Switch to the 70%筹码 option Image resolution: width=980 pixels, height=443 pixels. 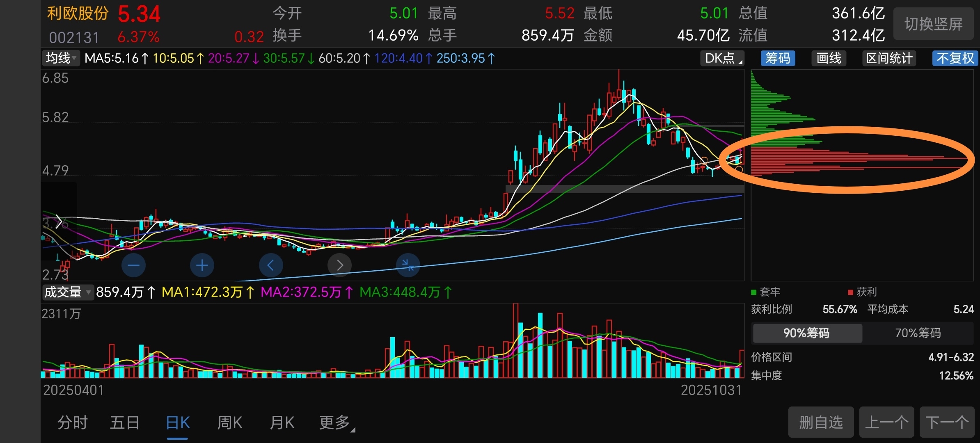coord(918,333)
